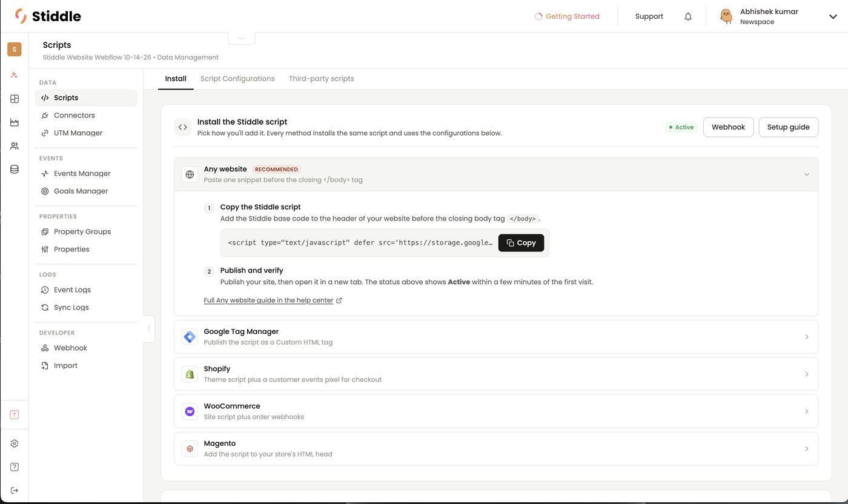Open UTM Manager in the sidebar
This screenshot has height=504, width=848.
pyautogui.click(x=87, y=133)
